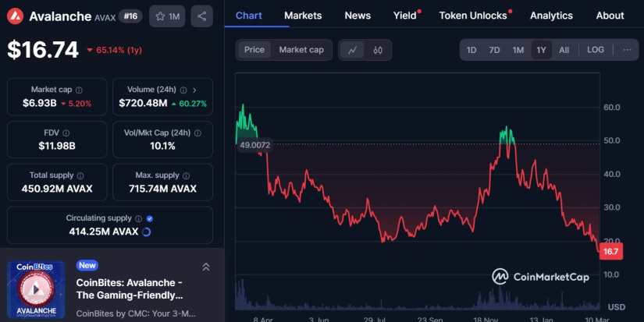Switch to line chart view icon
Screen dimensions: 644x322
click(353, 50)
